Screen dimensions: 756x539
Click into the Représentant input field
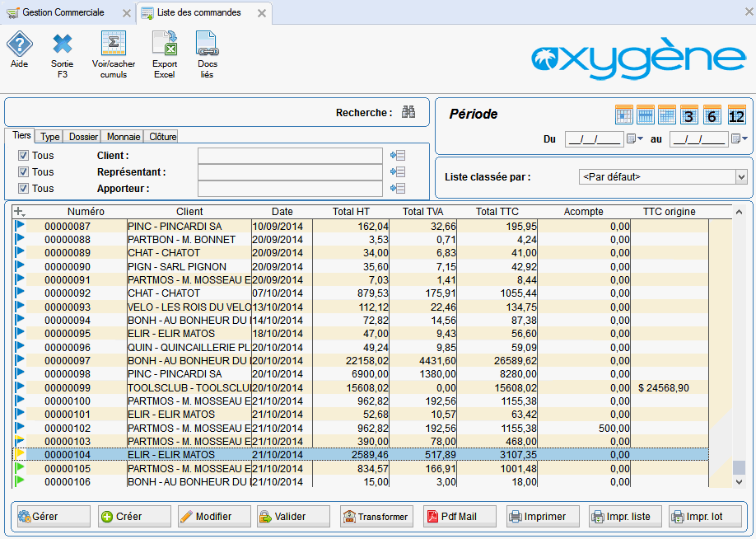290,171
